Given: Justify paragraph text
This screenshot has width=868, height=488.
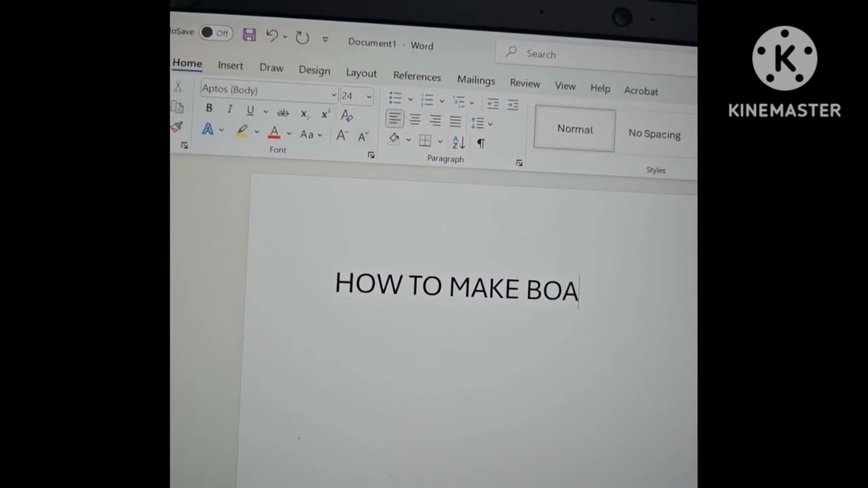Looking at the screenshot, I should (x=456, y=122).
